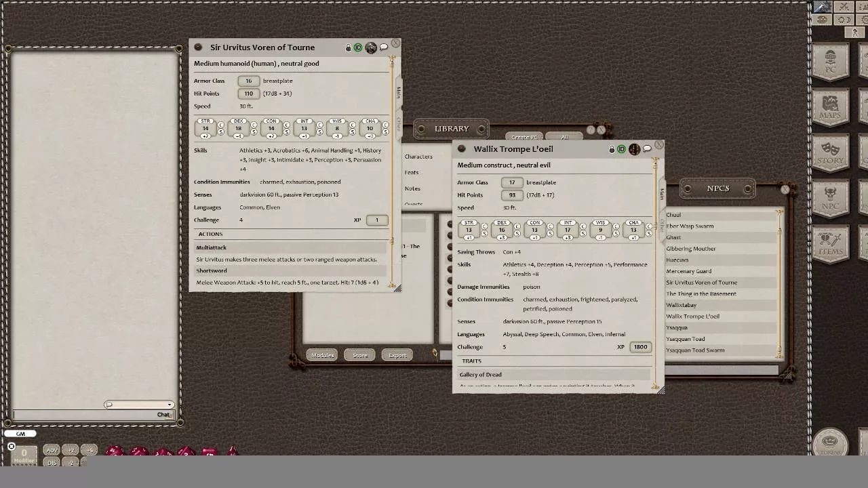Click the NPCs search filter field
868x488 pixels.
coord(721,370)
